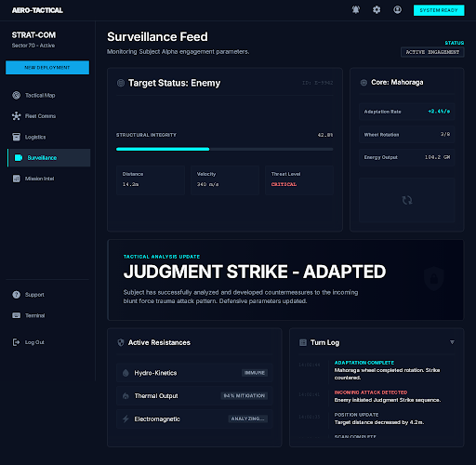Navigate to Logistics
The image size is (476, 465).
click(48, 137)
